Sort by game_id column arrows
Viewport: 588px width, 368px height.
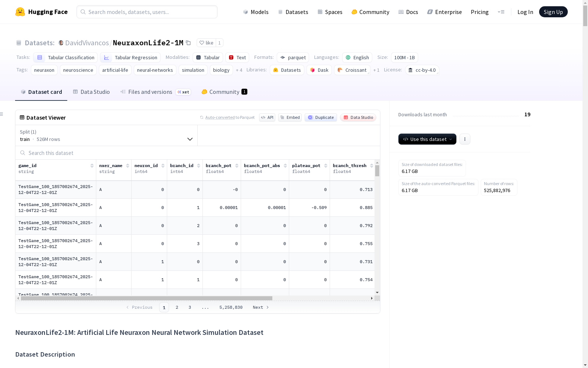(92, 166)
